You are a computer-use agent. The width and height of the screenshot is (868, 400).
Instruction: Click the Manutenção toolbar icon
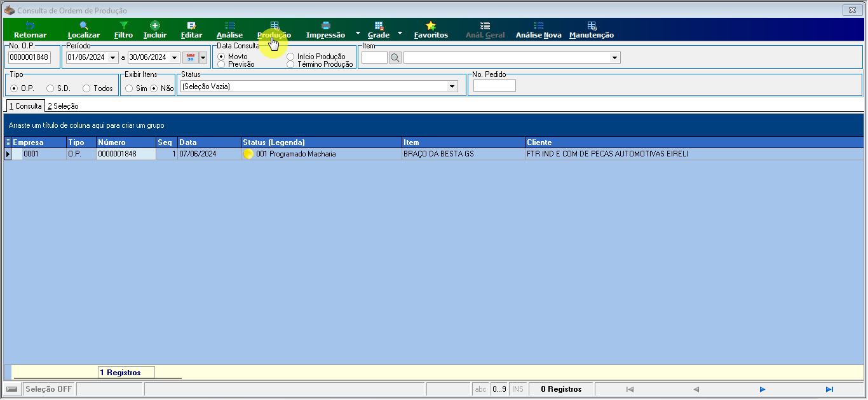pos(592,25)
